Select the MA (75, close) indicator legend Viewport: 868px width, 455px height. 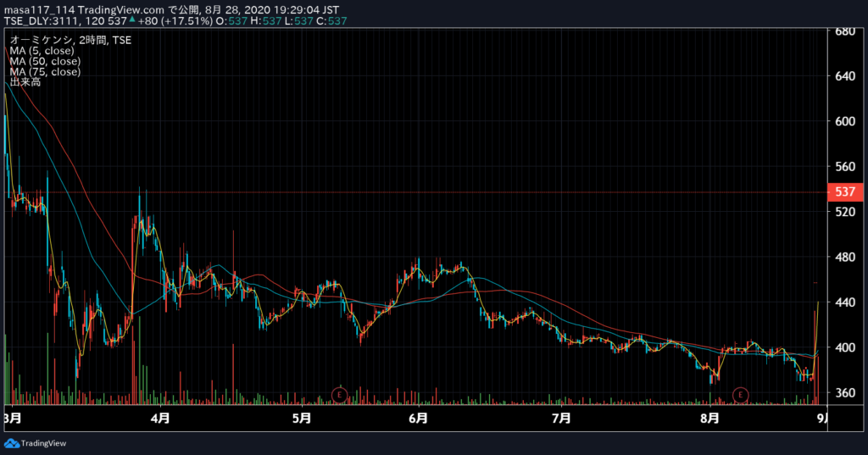pyautogui.click(x=45, y=71)
